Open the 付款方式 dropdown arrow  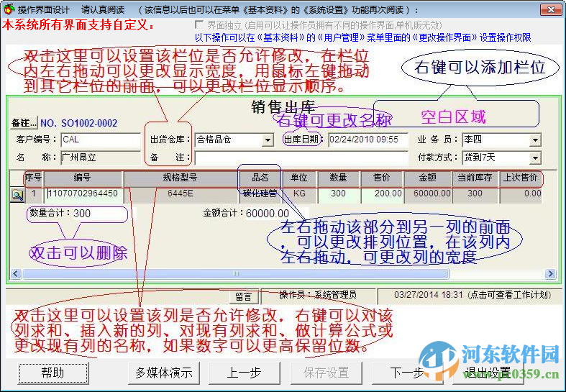(535, 158)
